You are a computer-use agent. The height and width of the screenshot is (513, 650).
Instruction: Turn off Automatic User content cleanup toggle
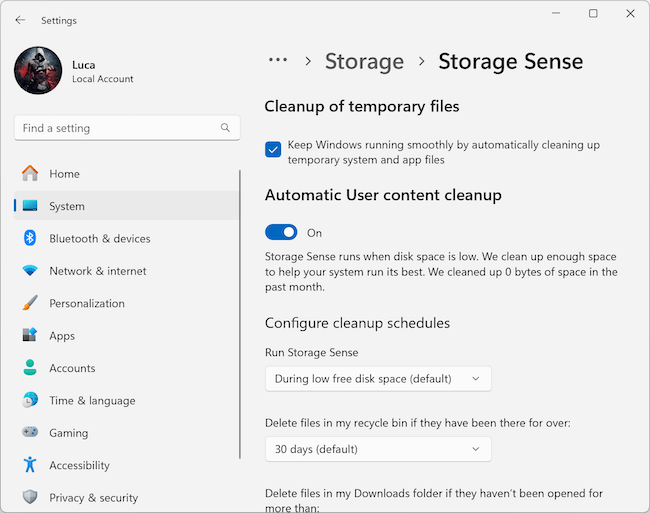(x=281, y=232)
